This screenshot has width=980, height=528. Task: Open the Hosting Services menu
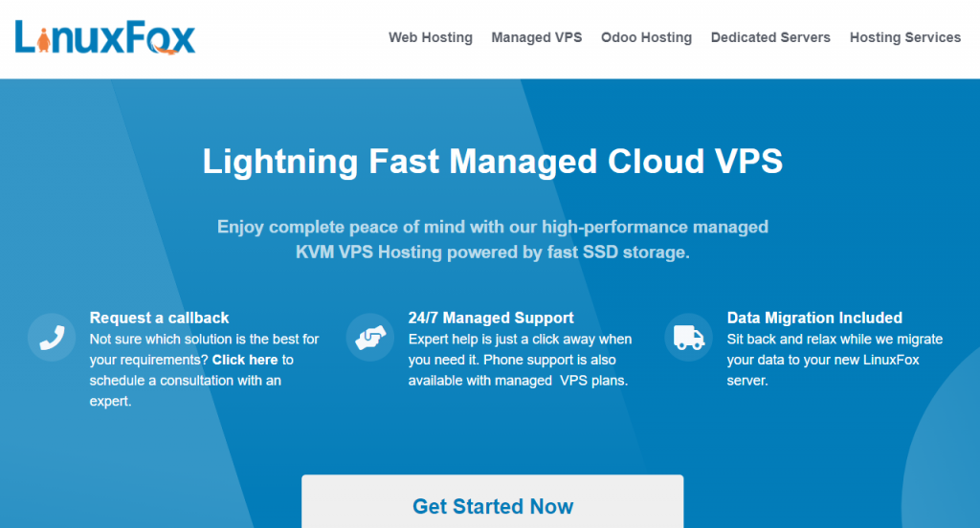pyautogui.click(x=905, y=37)
